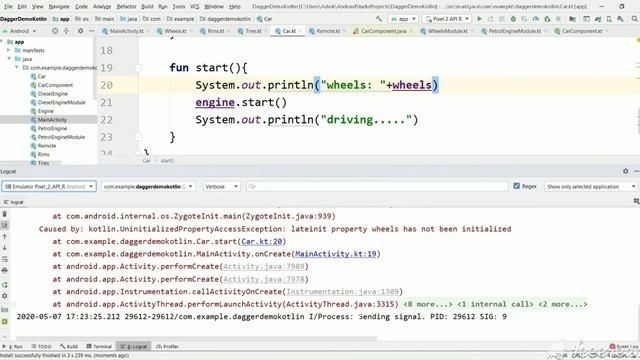Open the Profiler tool window tab
The image size is (640, 360).
(167, 346)
